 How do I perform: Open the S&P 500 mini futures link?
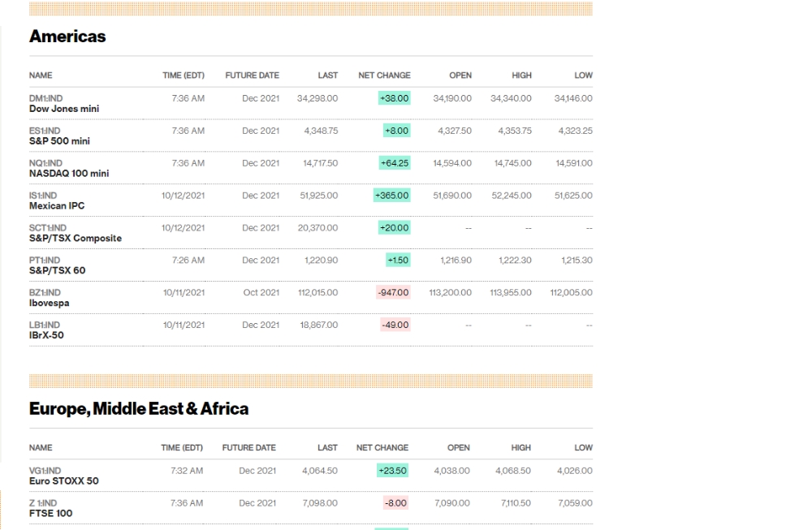click(59, 140)
